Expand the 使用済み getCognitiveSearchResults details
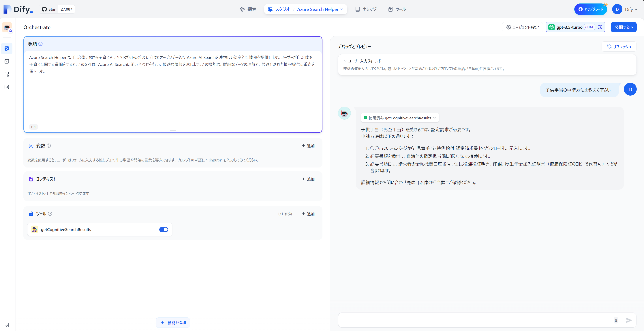 coord(435,118)
